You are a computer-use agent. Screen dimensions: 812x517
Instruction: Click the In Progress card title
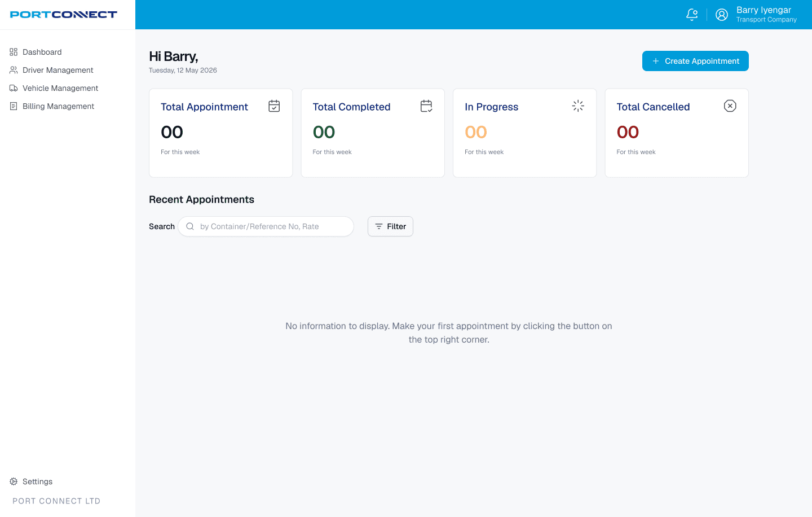click(491, 107)
